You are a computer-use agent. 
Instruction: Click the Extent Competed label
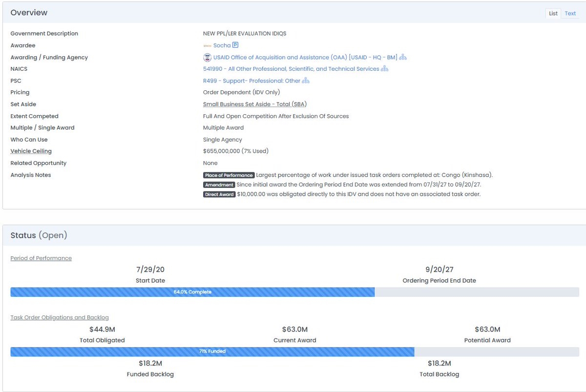coord(35,116)
